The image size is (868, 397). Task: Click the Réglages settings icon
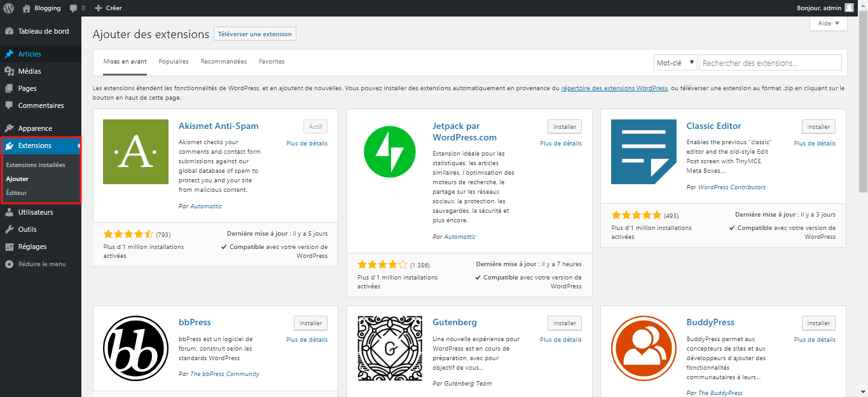(9, 246)
